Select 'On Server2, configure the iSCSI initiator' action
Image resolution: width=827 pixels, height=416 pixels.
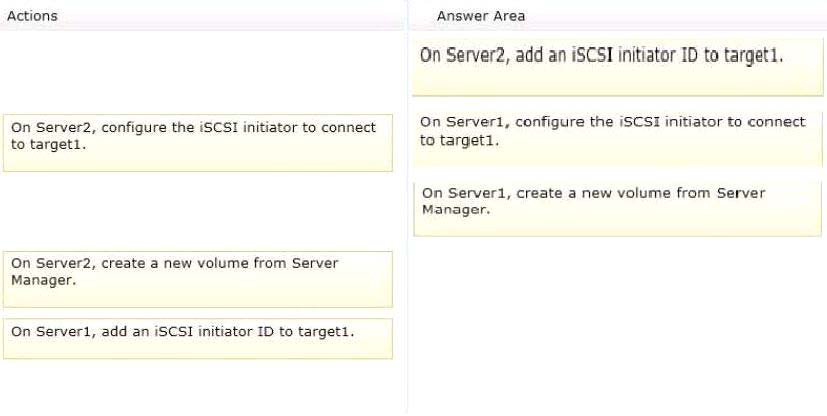(x=198, y=143)
